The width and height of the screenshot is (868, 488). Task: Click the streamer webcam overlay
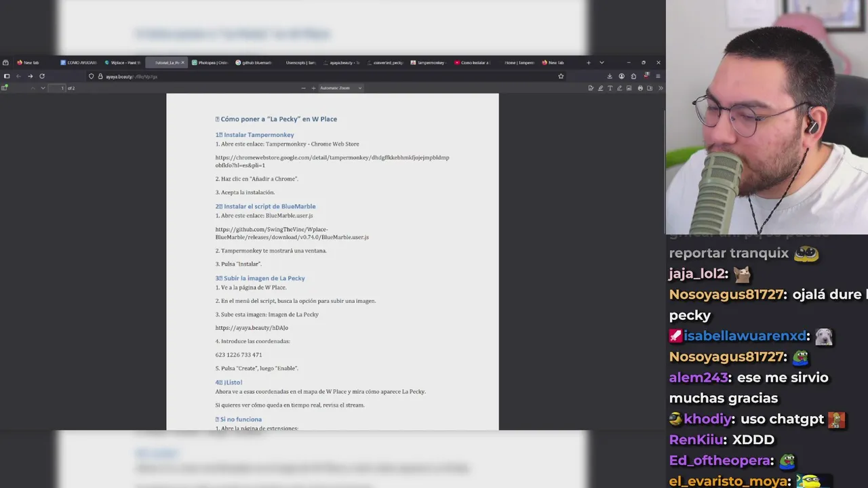[767, 117]
